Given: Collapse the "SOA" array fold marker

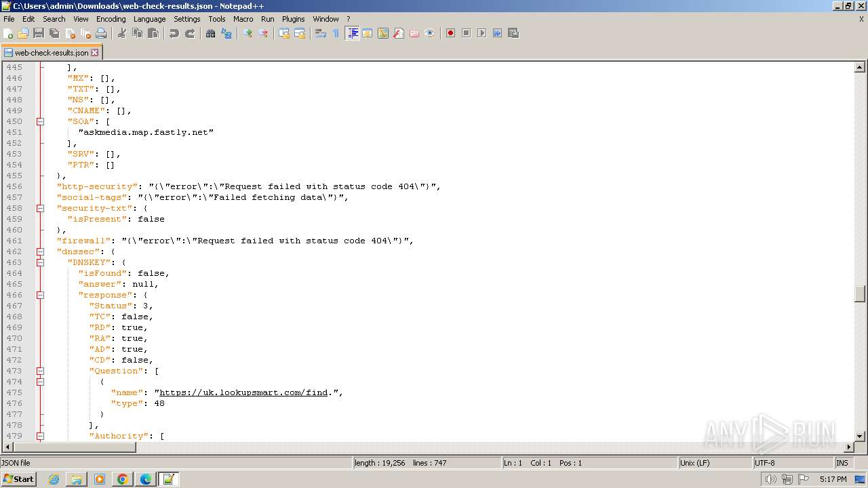Looking at the screenshot, I should [40, 121].
